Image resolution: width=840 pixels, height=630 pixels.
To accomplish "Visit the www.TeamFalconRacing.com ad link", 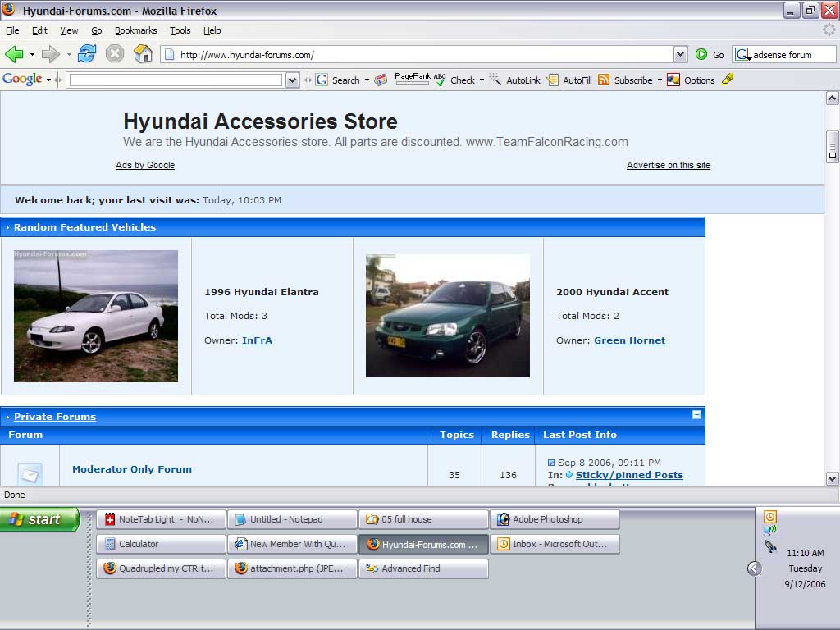I will point(547,142).
